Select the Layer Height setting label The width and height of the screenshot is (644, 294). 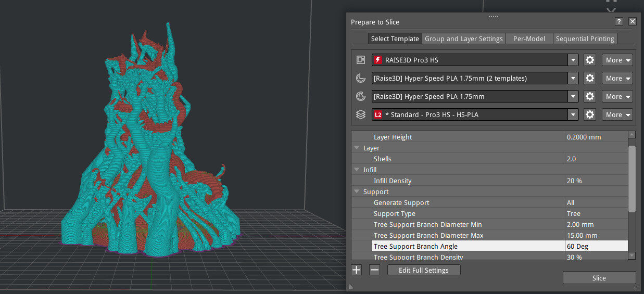pyautogui.click(x=393, y=137)
